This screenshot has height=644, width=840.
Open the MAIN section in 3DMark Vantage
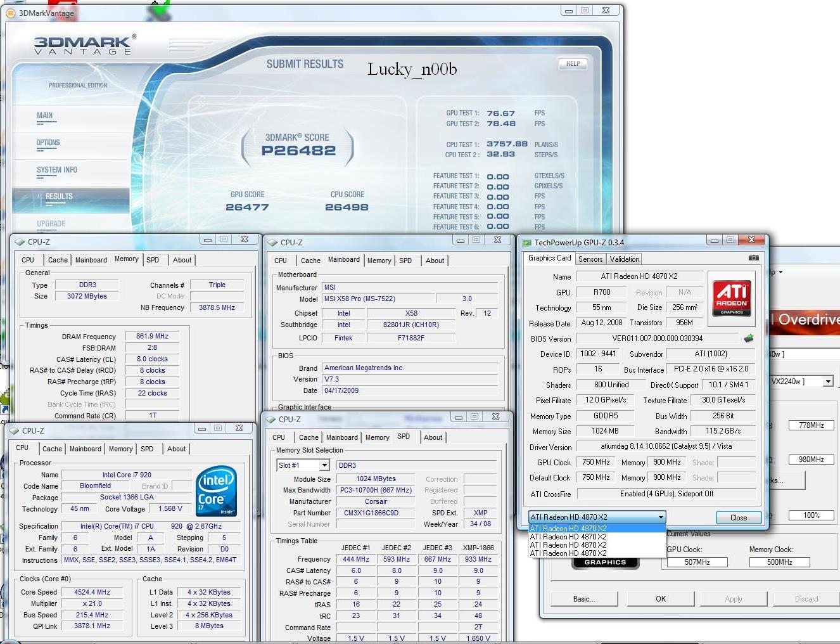pyautogui.click(x=44, y=115)
